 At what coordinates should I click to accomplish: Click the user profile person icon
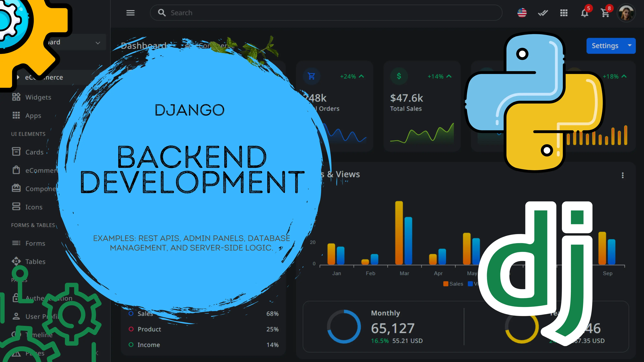point(16,316)
